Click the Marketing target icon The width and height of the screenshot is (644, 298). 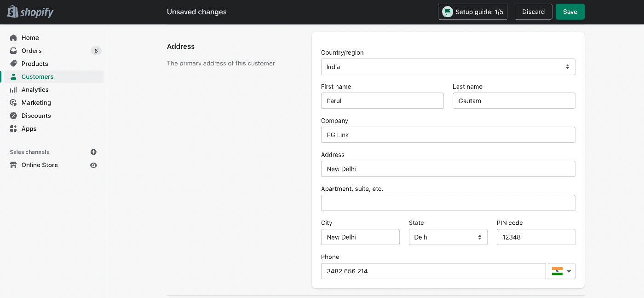13,103
